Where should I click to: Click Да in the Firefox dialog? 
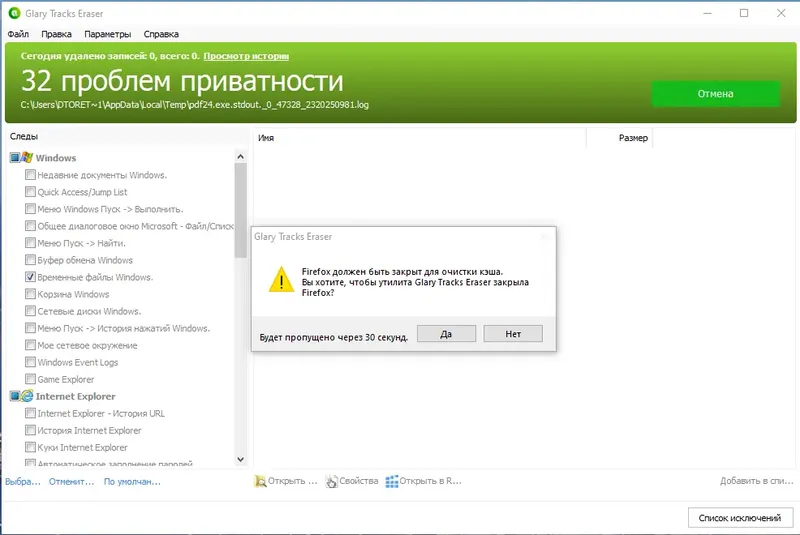point(446,334)
